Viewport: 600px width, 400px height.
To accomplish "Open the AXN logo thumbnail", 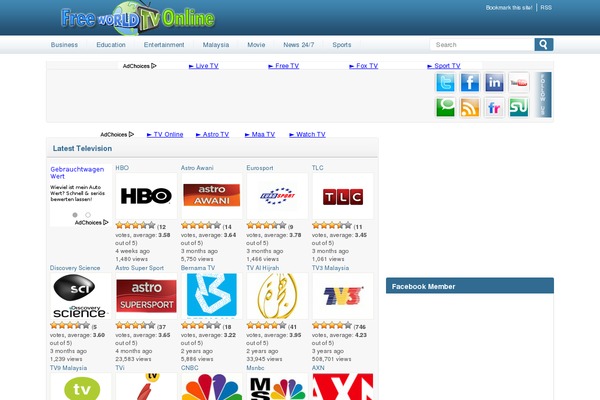I will click(x=342, y=387).
